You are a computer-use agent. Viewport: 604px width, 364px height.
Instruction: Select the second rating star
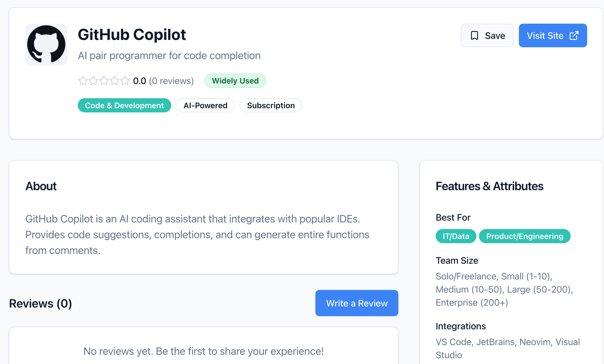point(93,81)
